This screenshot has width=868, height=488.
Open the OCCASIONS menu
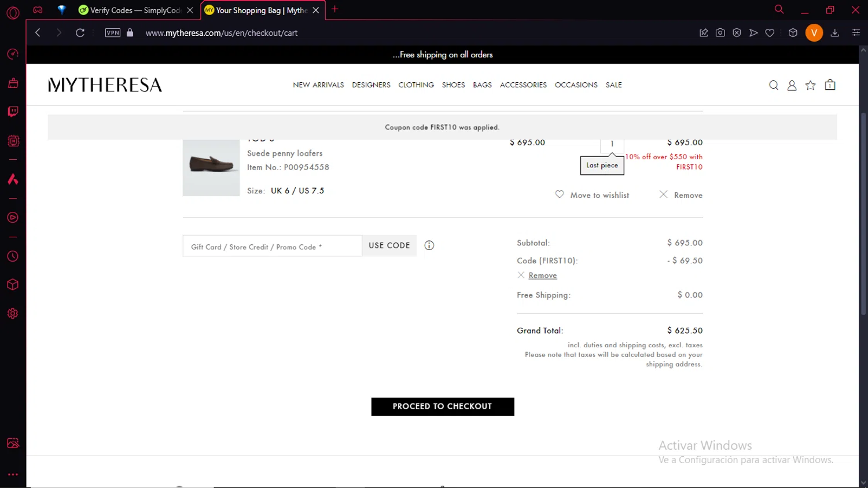(x=576, y=85)
